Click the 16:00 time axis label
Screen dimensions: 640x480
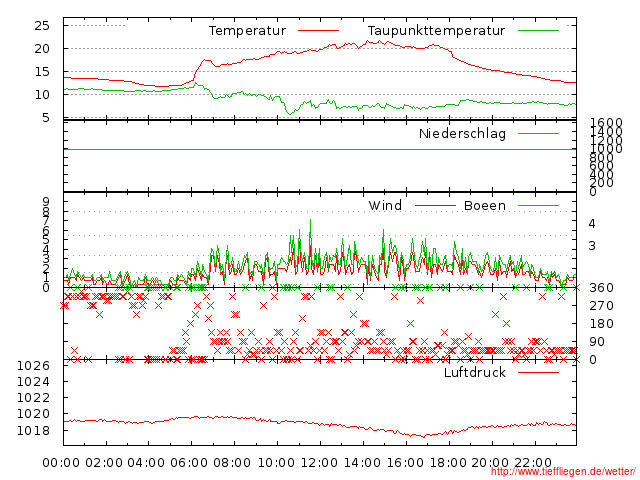click(405, 463)
